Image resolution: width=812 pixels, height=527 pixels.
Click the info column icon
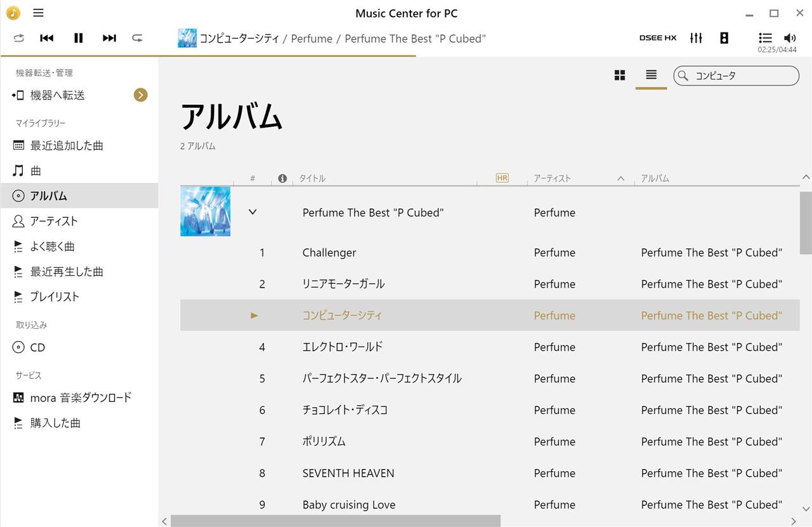coord(282,178)
